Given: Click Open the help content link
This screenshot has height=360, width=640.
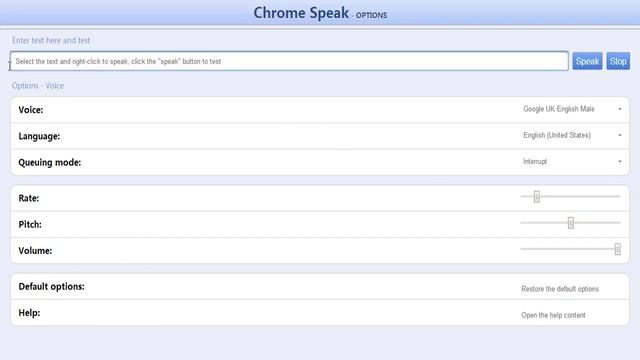Looking at the screenshot, I should point(553,315).
